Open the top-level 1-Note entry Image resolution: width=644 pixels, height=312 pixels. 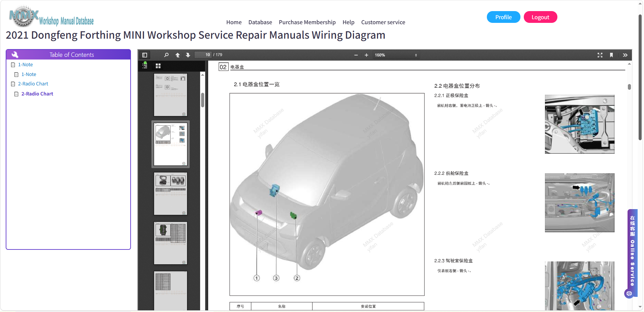(x=26, y=65)
